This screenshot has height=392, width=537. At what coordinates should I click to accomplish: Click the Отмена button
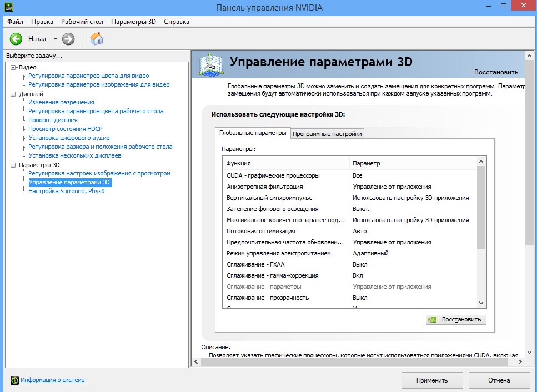click(499, 380)
